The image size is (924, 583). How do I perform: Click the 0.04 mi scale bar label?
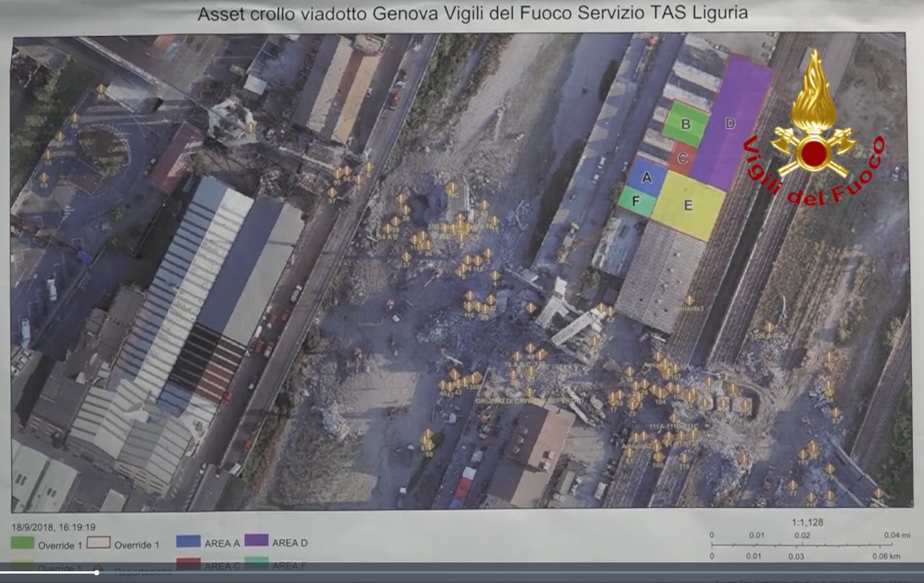click(x=897, y=535)
